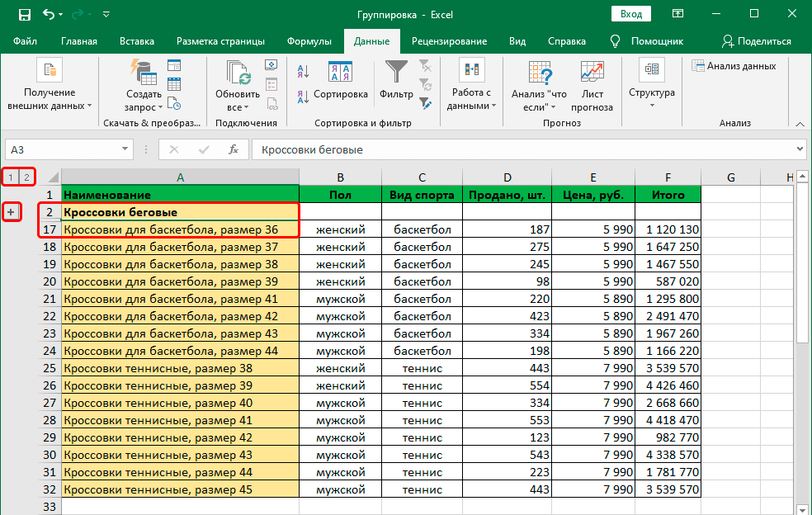Image resolution: width=812 pixels, height=515 pixels.
Task: Open the Сортировка sort dialog
Action: point(340,83)
